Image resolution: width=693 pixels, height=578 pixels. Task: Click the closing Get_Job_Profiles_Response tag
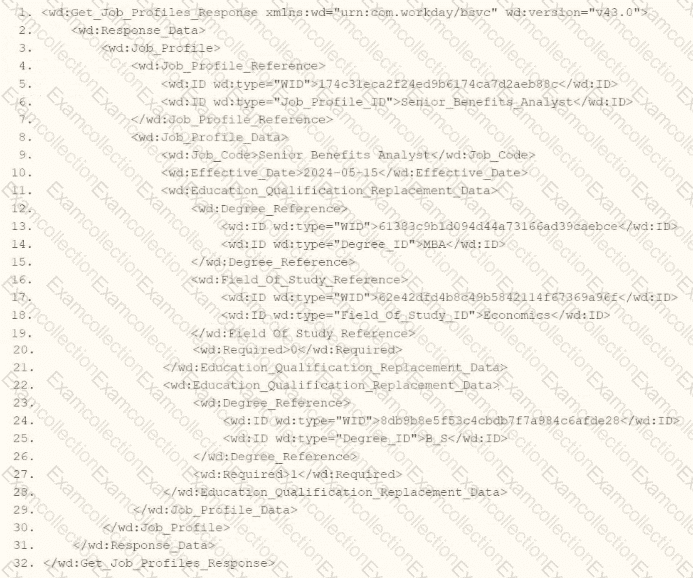pos(159,563)
